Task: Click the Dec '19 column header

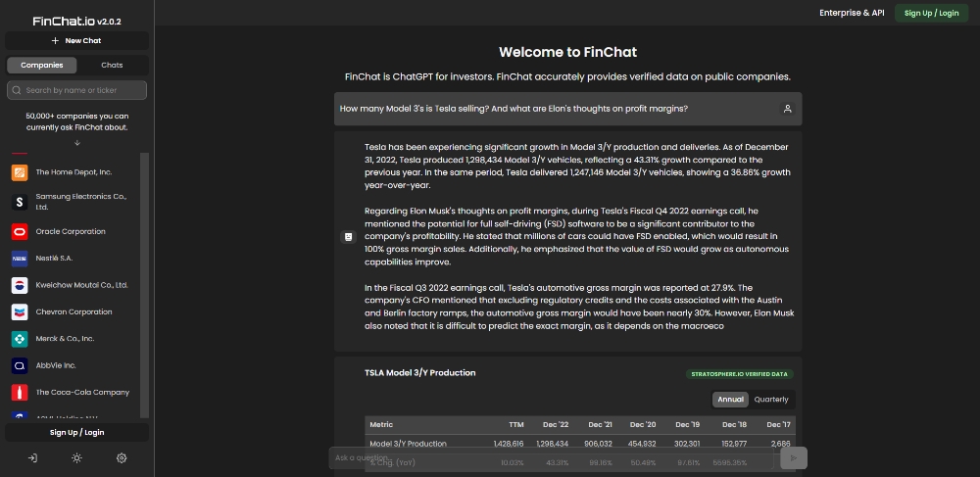Action: tap(688, 424)
